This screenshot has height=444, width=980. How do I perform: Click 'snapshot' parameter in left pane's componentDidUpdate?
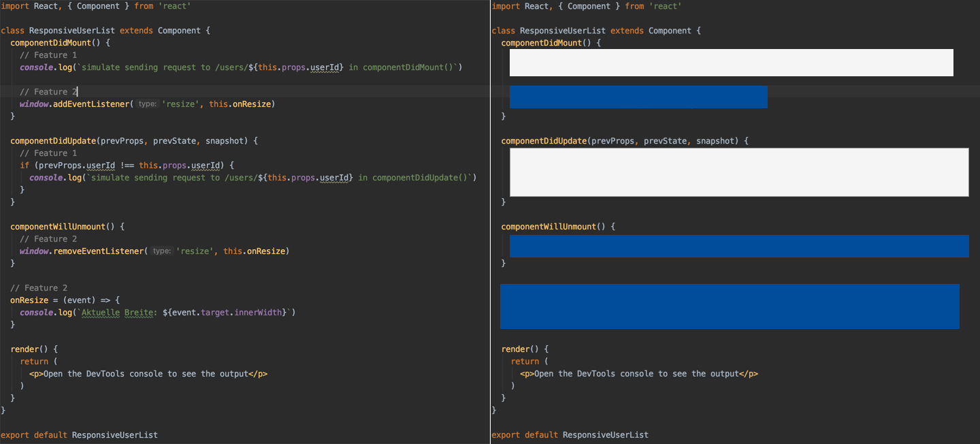pyautogui.click(x=227, y=141)
